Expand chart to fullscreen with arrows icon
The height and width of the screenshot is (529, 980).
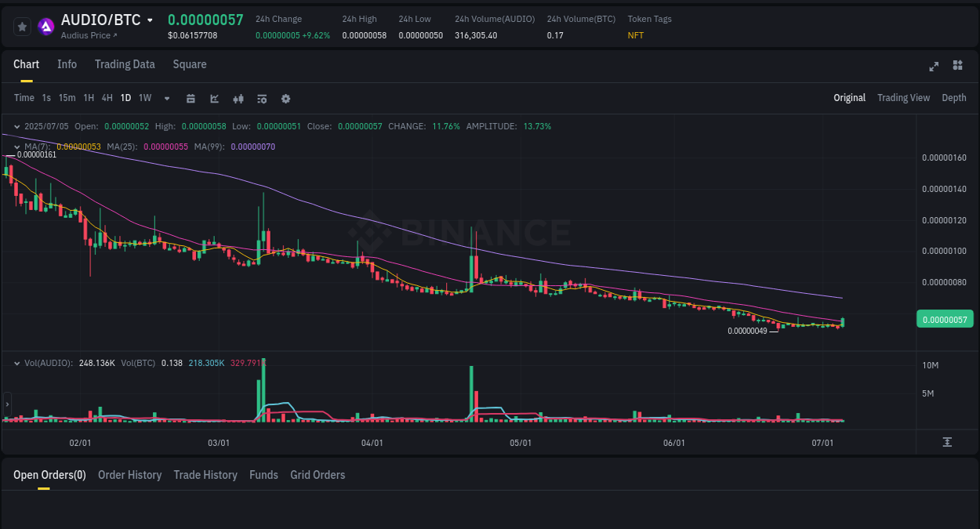(933, 67)
